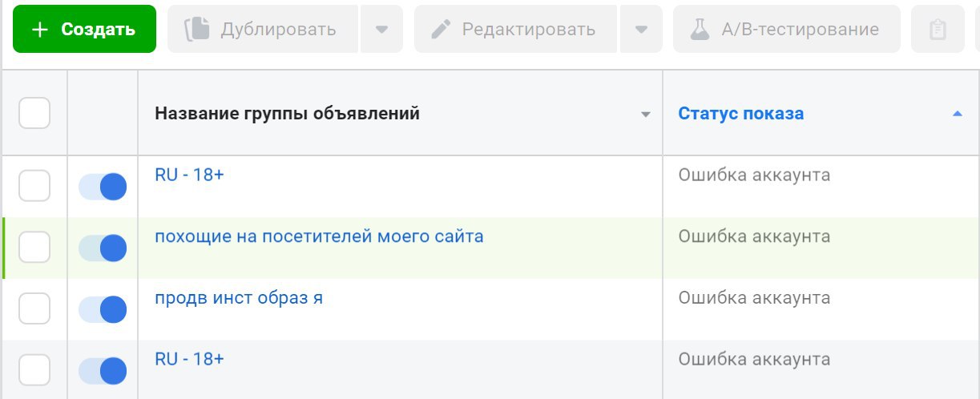Sort by the Статус показа column header

pyautogui.click(x=740, y=114)
